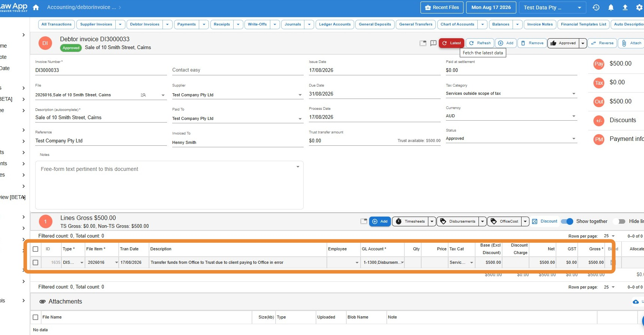Image resolution: width=644 pixels, height=335 pixels.
Task: Open the Payments tab
Action: (x=186, y=24)
